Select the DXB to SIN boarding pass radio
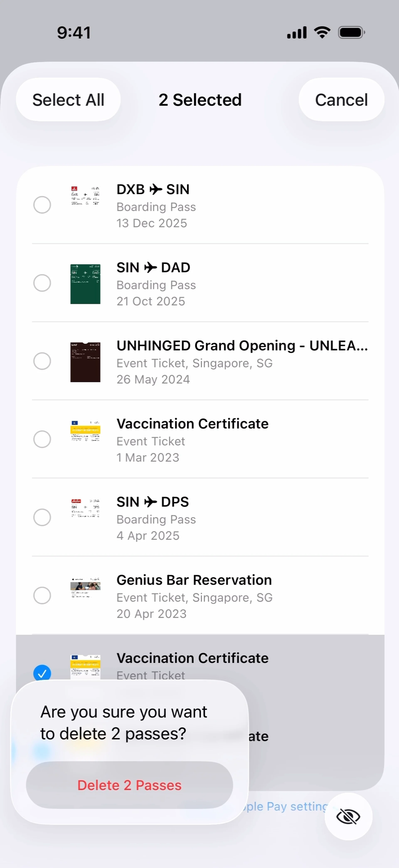The height and width of the screenshot is (868, 399). coord(42,205)
